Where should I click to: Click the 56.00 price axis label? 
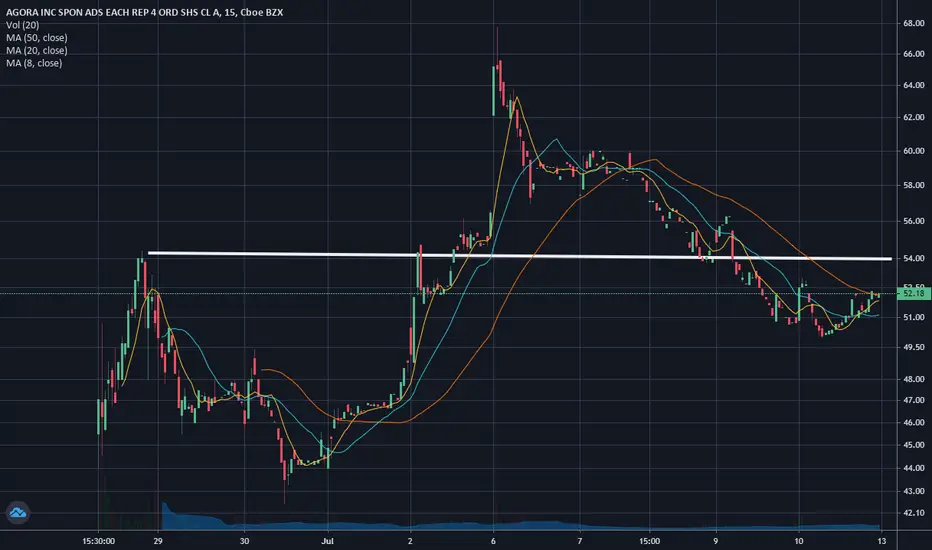914,221
